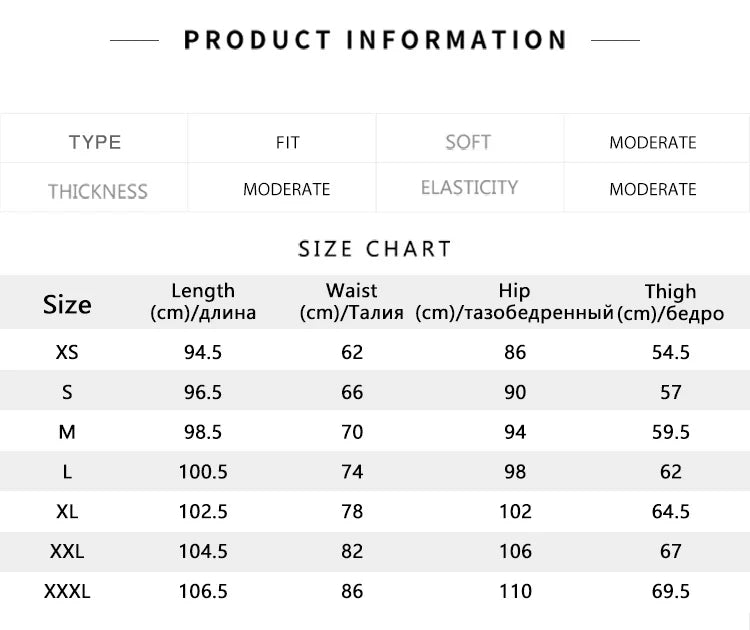Click the ELASTICITY label cell
This screenshot has width=750, height=630.
[x=469, y=188]
